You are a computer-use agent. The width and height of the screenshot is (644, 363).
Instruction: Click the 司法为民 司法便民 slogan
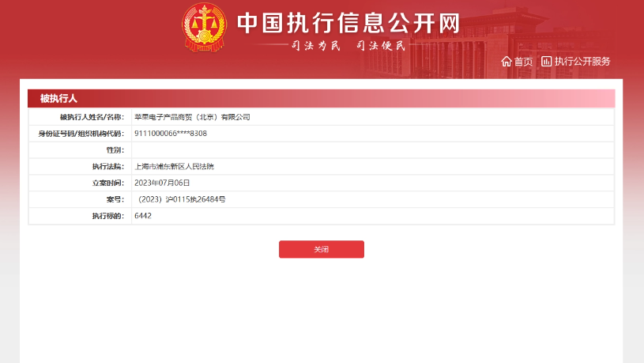[x=348, y=45]
